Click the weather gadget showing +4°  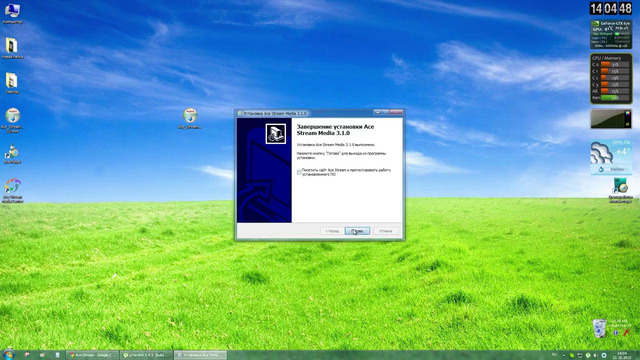[611, 157]
